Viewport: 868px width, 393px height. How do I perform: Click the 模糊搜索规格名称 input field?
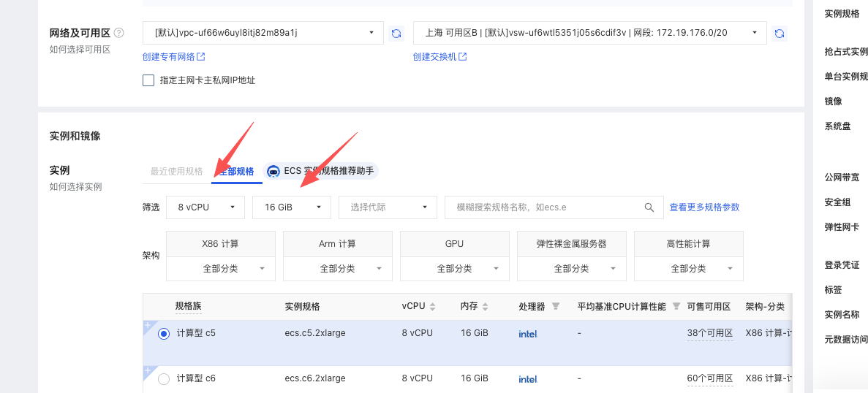545,207
